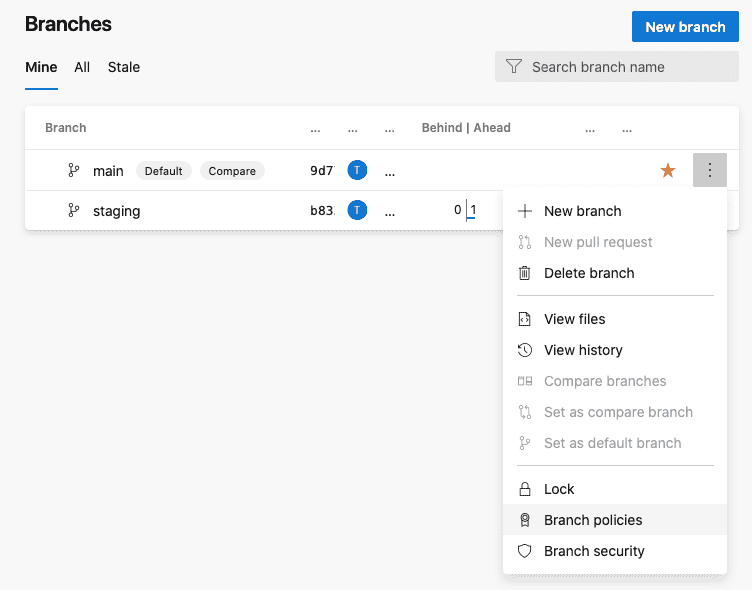Click the orange favorite star on main

click(668, 171)
